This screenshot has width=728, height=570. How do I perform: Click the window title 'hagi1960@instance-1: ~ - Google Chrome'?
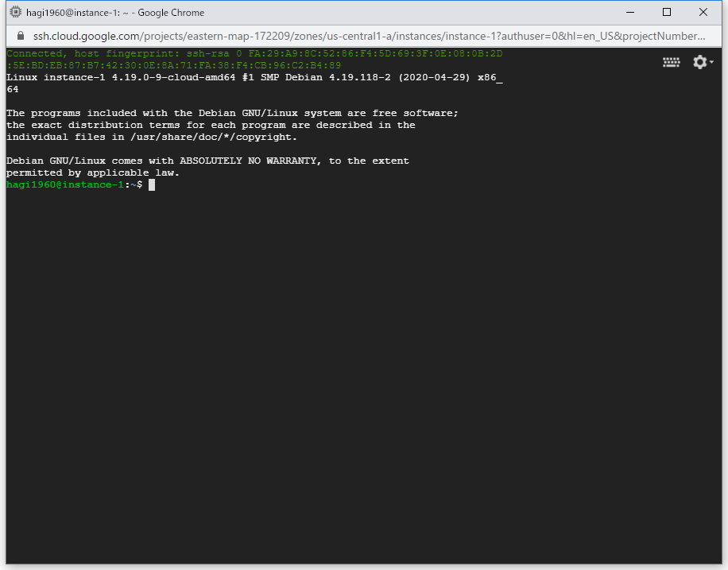tap(115, 13)
